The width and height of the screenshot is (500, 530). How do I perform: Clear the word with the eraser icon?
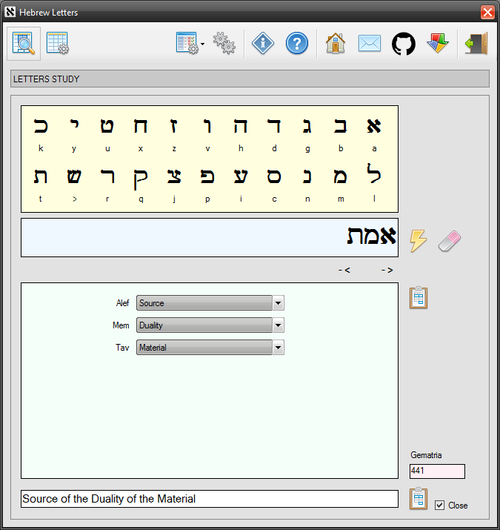coord(449,241)
